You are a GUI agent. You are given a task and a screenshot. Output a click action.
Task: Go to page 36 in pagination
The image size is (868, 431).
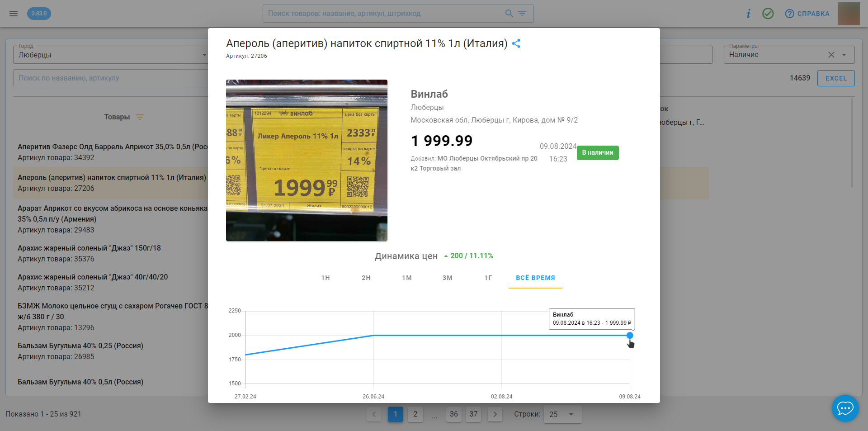click(454, 414)
